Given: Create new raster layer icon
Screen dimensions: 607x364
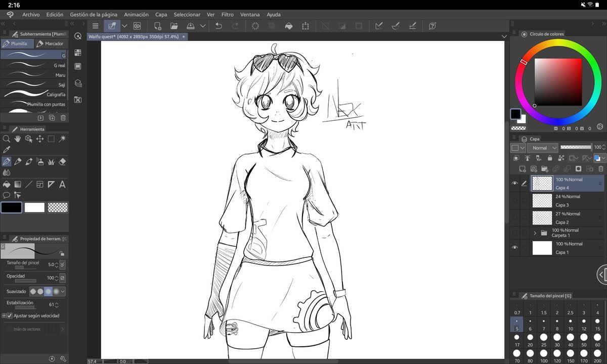Looking at the screenshot, I should tap(523, 169).
